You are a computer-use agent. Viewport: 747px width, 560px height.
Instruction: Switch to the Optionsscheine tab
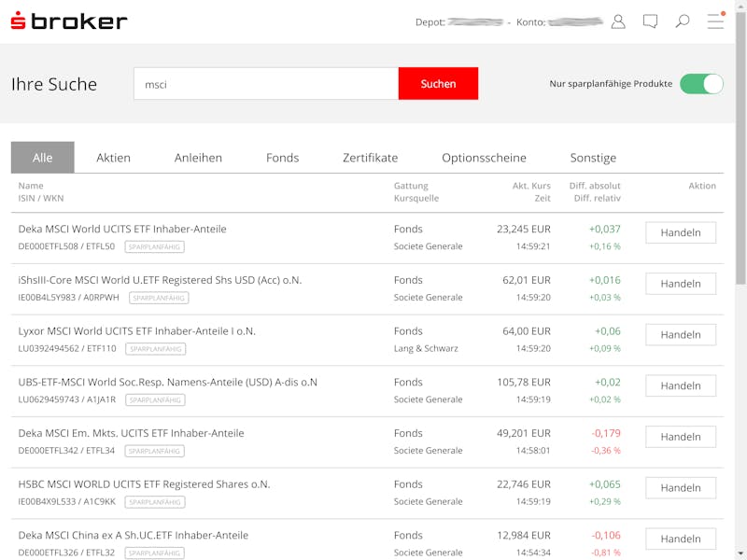tap(484, 158)
